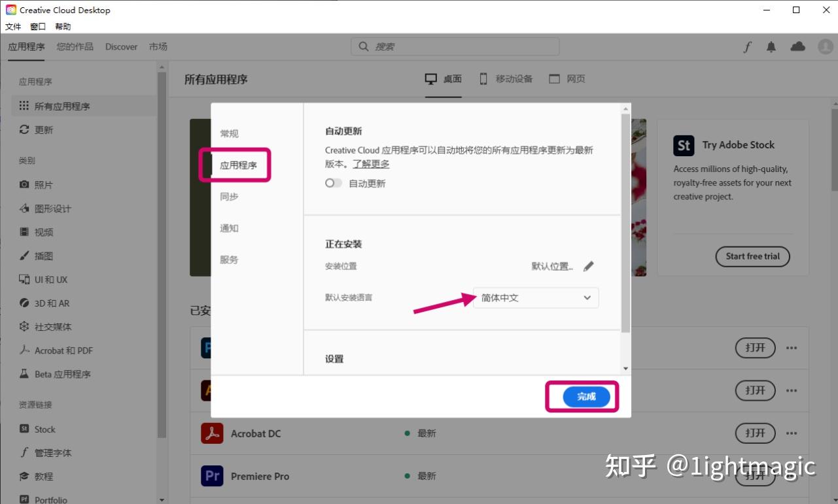Open the 常规 preferences section

(229, 133)
